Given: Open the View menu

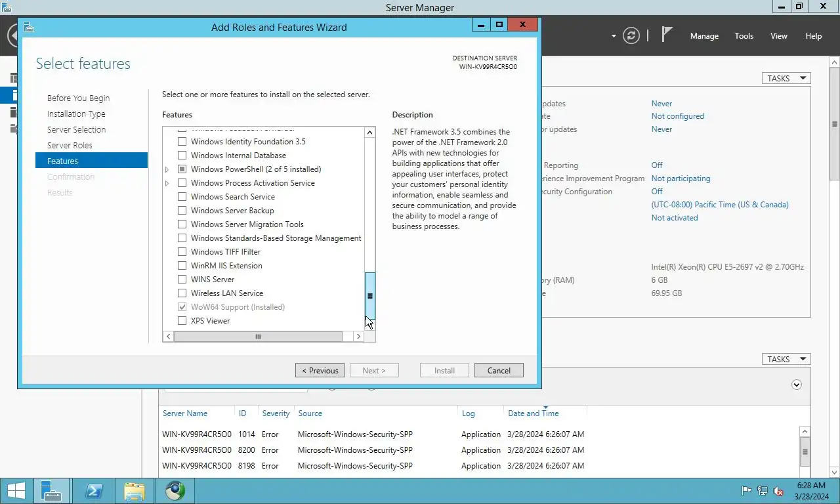Looking at the screenshot, I should (x=779, y=36).
